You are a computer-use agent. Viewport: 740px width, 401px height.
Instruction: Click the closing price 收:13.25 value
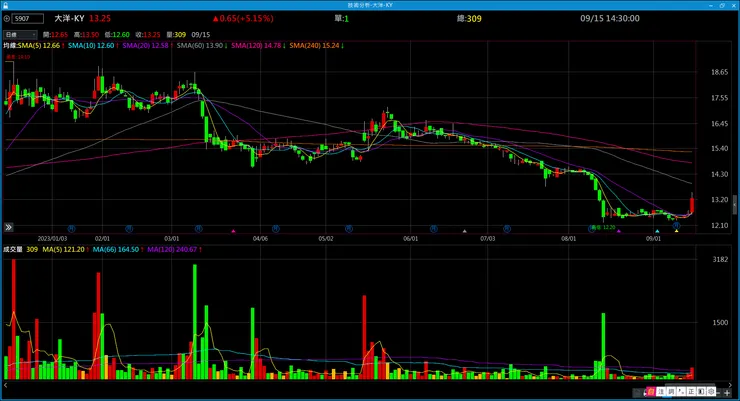(148, 35)
